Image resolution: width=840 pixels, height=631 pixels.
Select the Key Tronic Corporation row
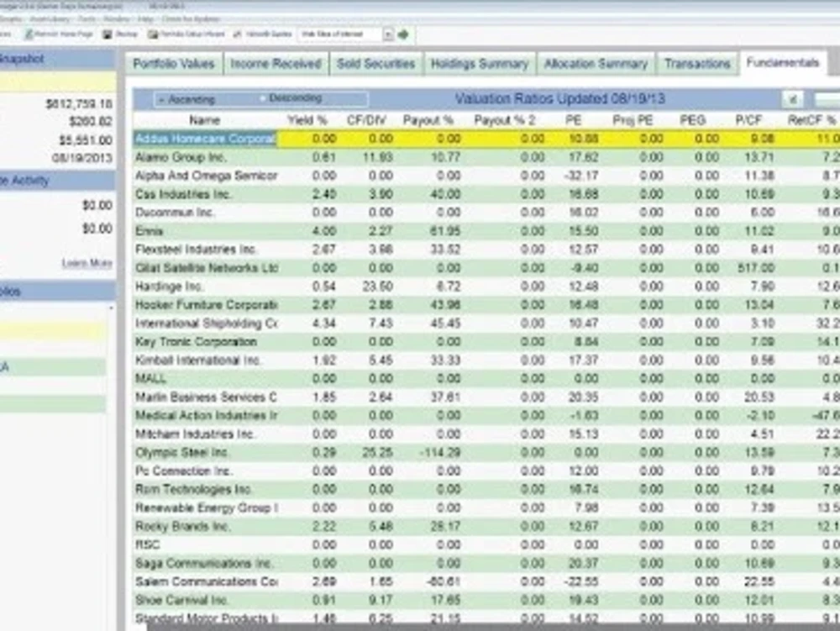(x=486, y=342)
